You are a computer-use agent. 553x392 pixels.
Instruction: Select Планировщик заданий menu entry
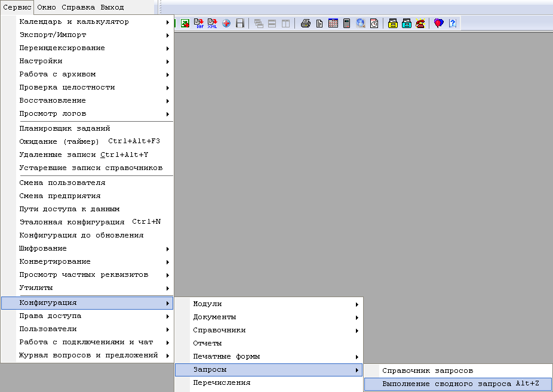coord(64,128)
